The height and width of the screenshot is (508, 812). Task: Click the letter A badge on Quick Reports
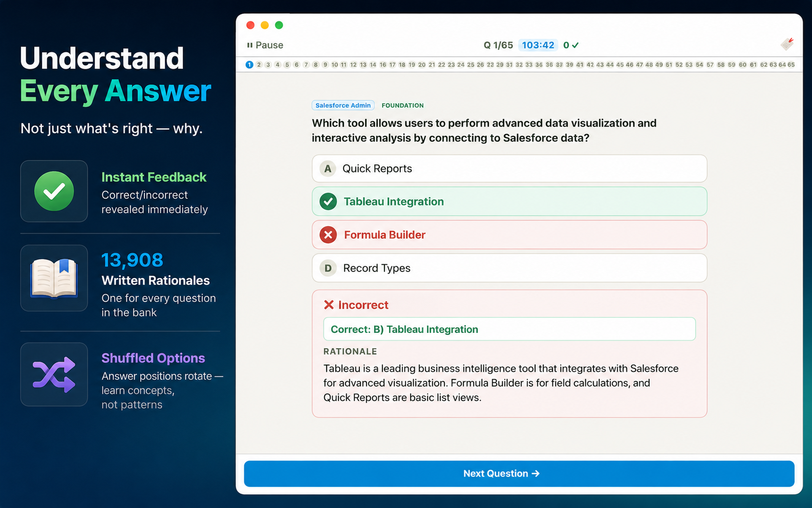point(328,169)
